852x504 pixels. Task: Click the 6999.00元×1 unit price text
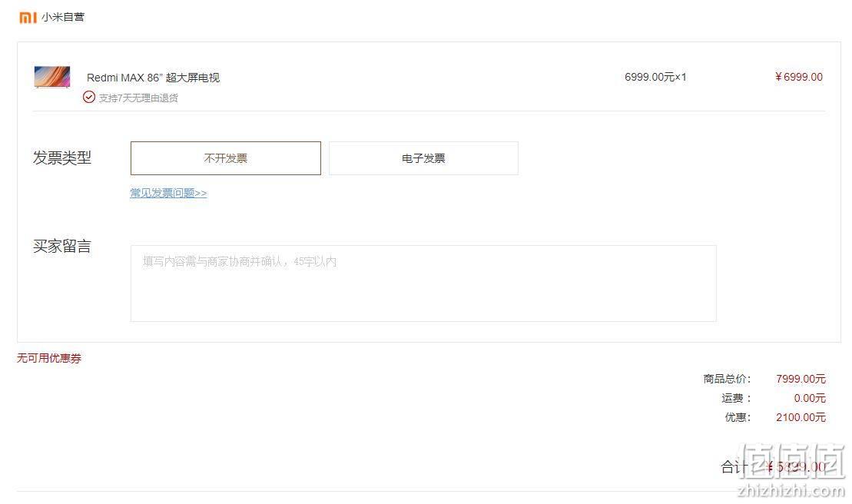tap(655, 77)
